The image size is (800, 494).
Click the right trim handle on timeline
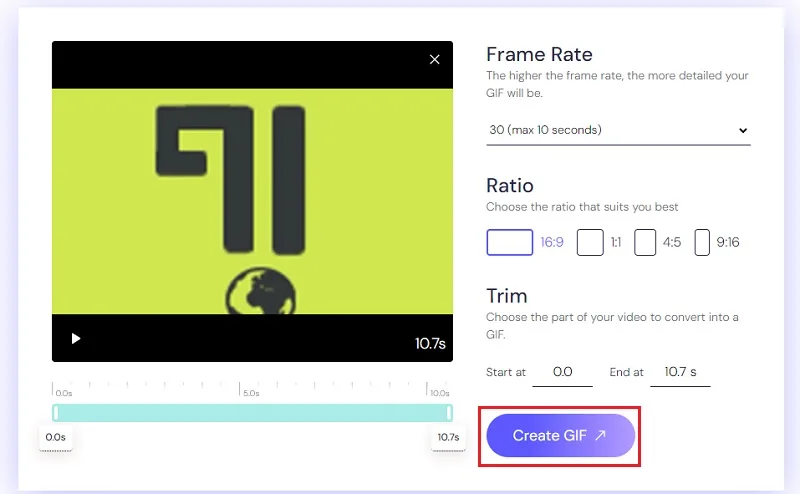(x=449, y=413)
